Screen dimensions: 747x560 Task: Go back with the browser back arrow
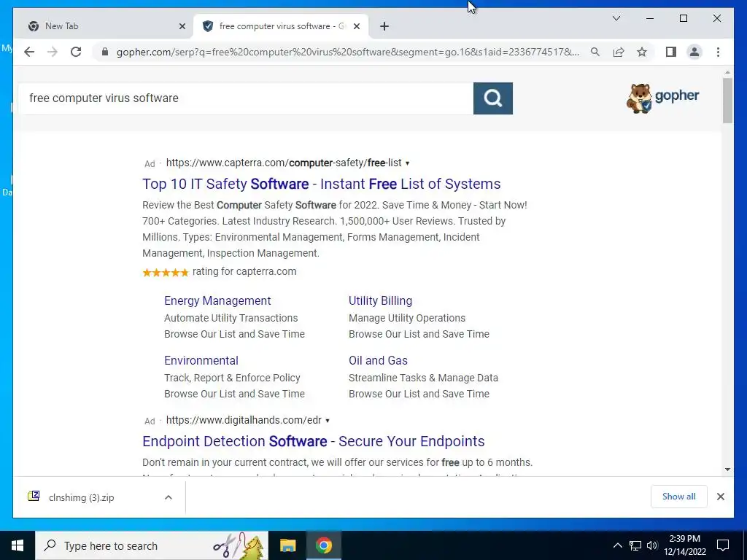pos(29,52)
